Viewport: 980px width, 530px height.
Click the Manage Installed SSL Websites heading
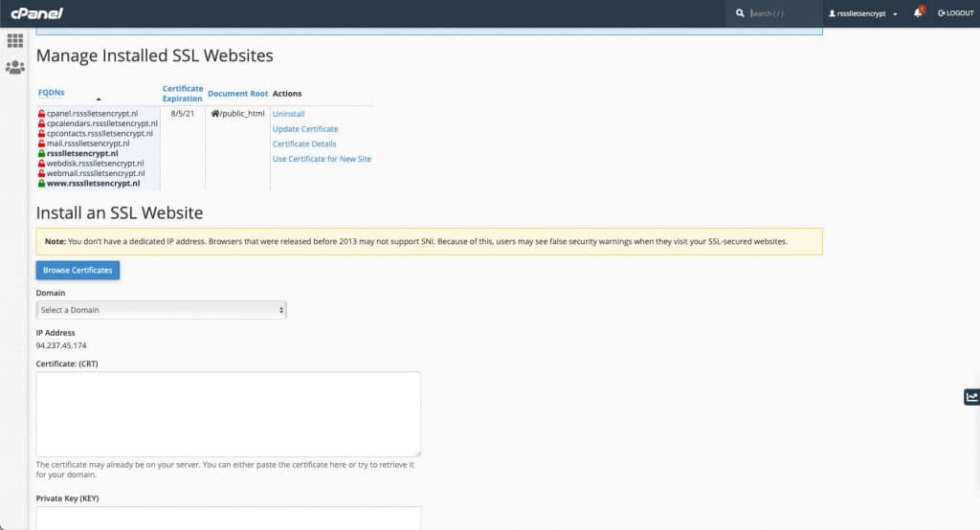154,55
